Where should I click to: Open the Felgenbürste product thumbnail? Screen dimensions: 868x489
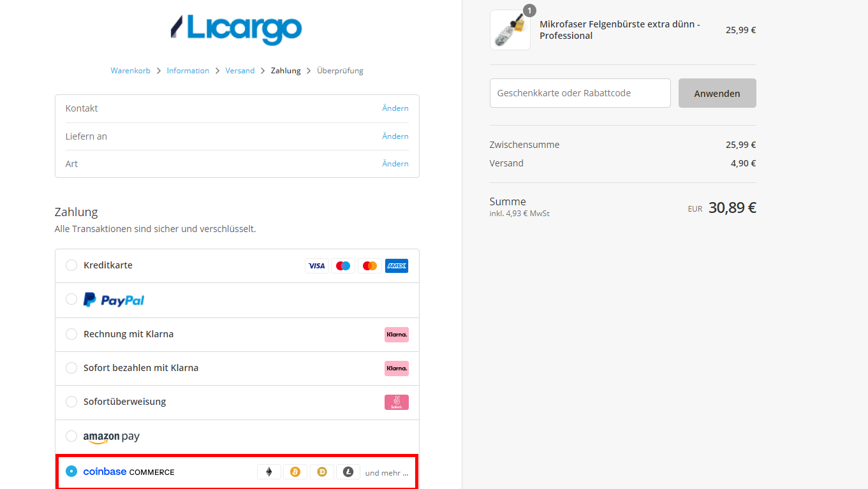[510, 30]
